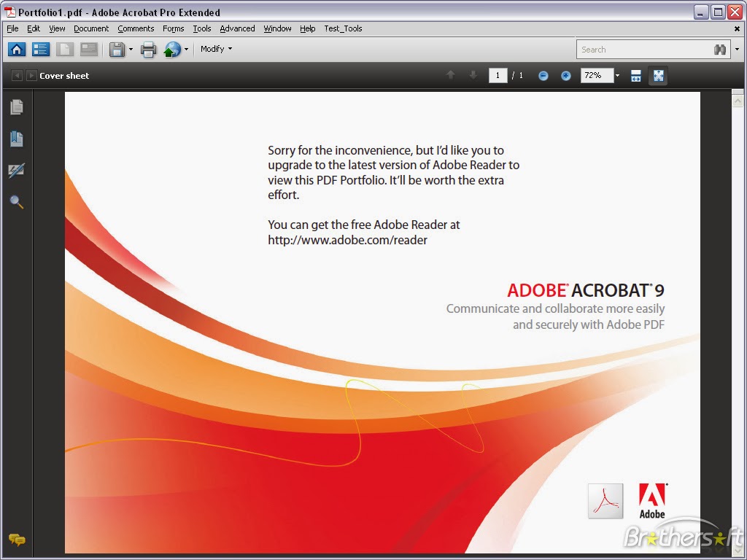
Task: Click into the Search field
Action: [x=644, y=50]
